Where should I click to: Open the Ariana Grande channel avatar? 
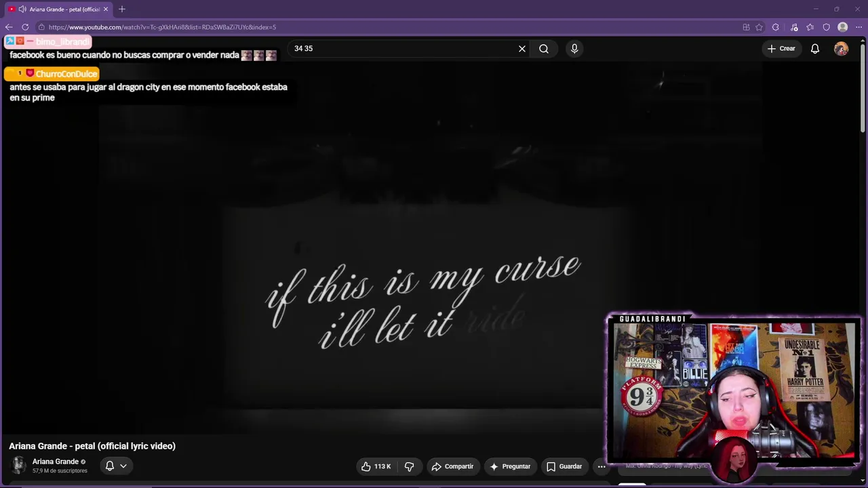(x=18, y=465)
